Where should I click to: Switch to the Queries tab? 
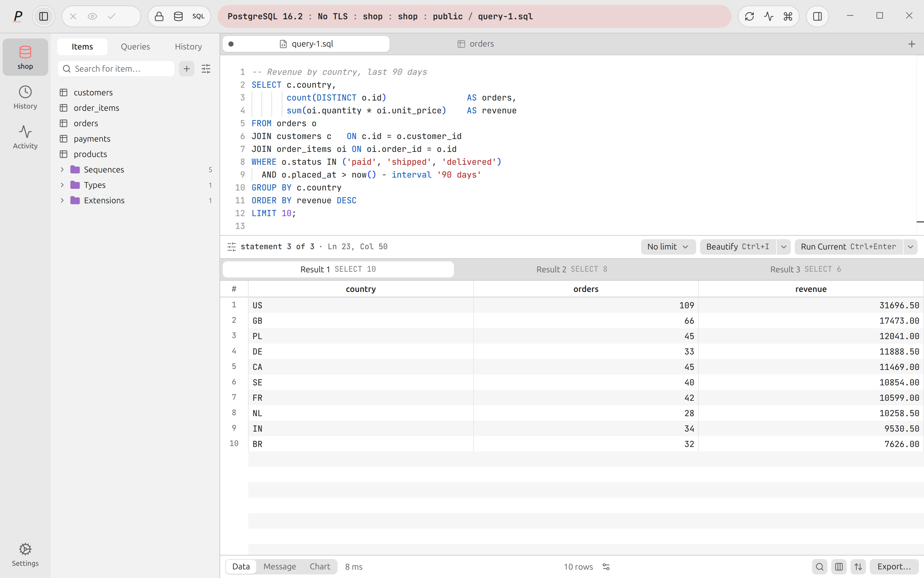[135, 47]
